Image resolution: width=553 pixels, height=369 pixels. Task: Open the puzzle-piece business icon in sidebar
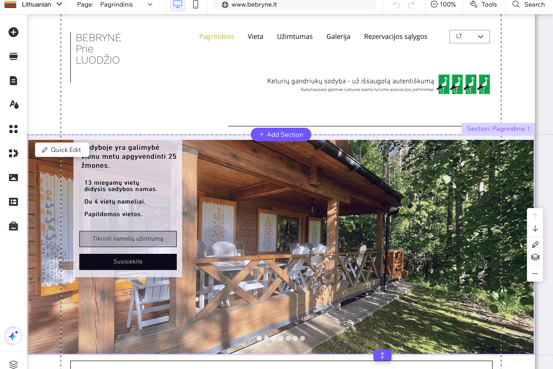[13, 153]
